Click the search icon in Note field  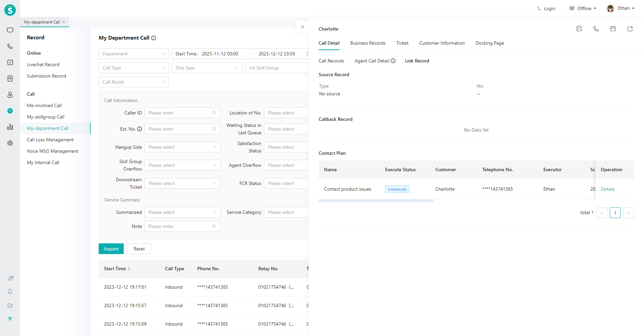pos(214,226)
